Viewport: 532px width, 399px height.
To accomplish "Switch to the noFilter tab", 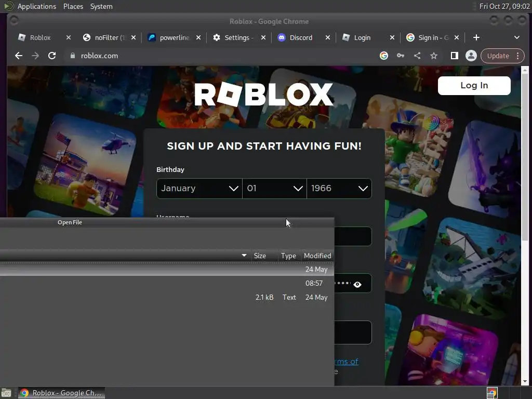I will (x=110, y=37).
